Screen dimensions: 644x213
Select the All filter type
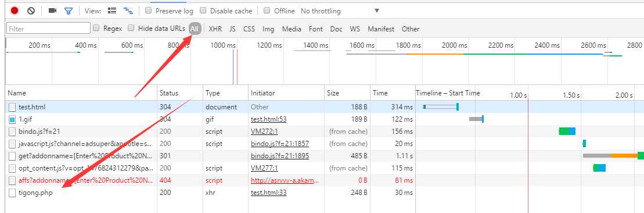point(195,29)
